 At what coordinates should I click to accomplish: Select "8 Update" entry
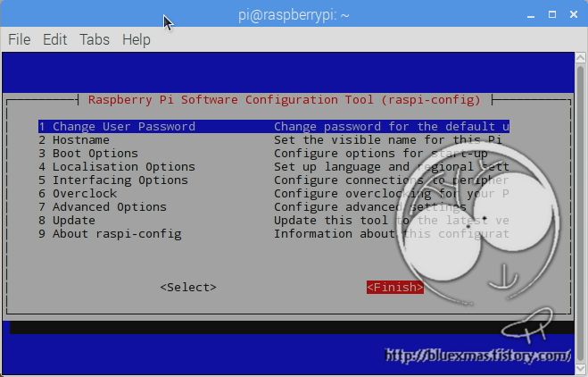(x=67, y=221)
